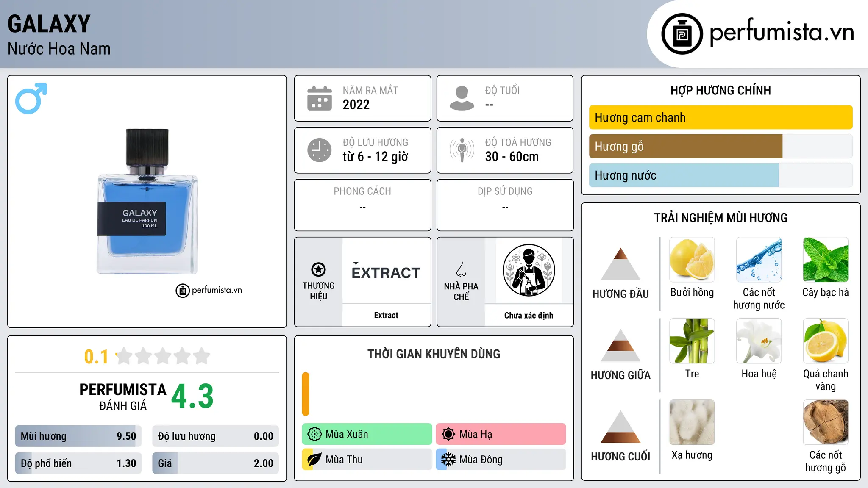This screenshot has height=488, width=868.
Task: Click the Dịp sử dụng card
Action: click(x=505, y=205)
